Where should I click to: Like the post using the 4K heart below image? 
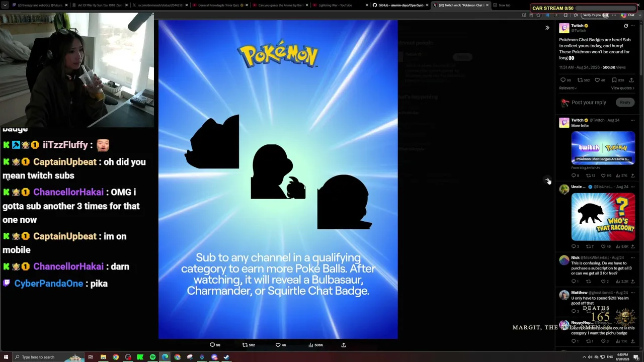[281, 345]
